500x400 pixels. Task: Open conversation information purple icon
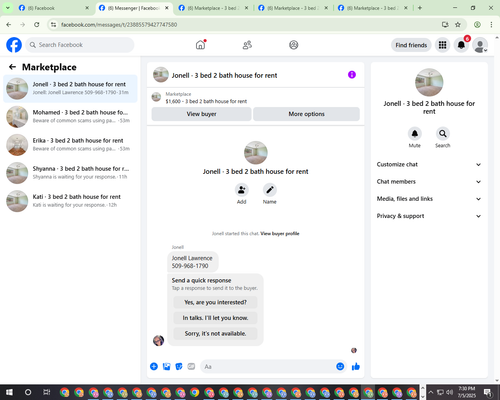click(352, 75)
